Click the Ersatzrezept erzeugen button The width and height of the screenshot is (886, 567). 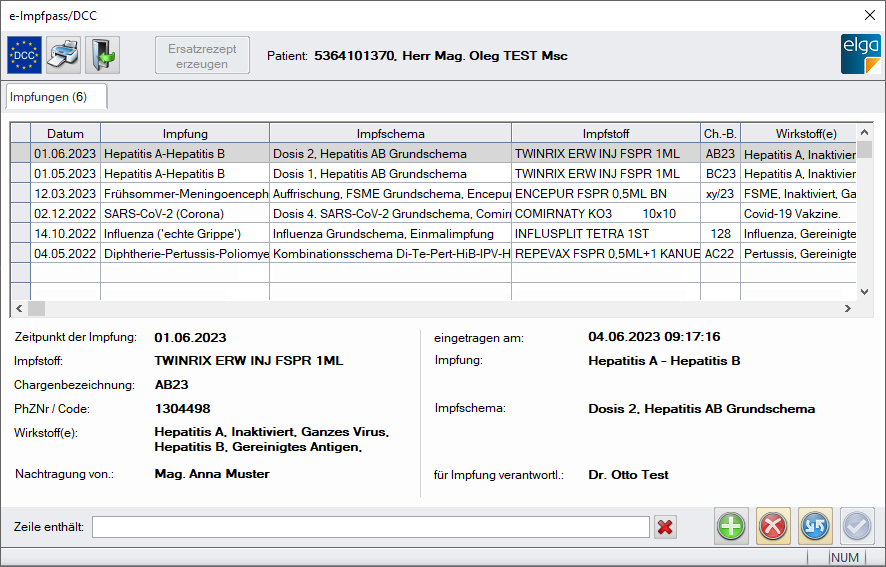pos(203,56)
